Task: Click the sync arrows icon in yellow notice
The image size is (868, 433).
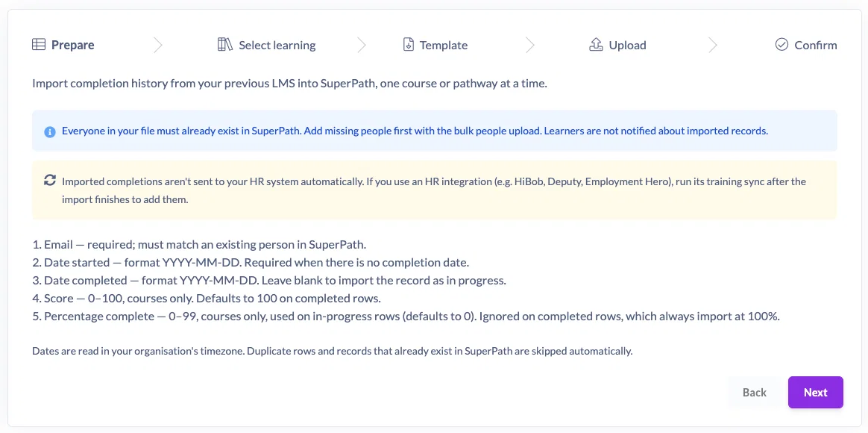Action: [x=50, y=180]
